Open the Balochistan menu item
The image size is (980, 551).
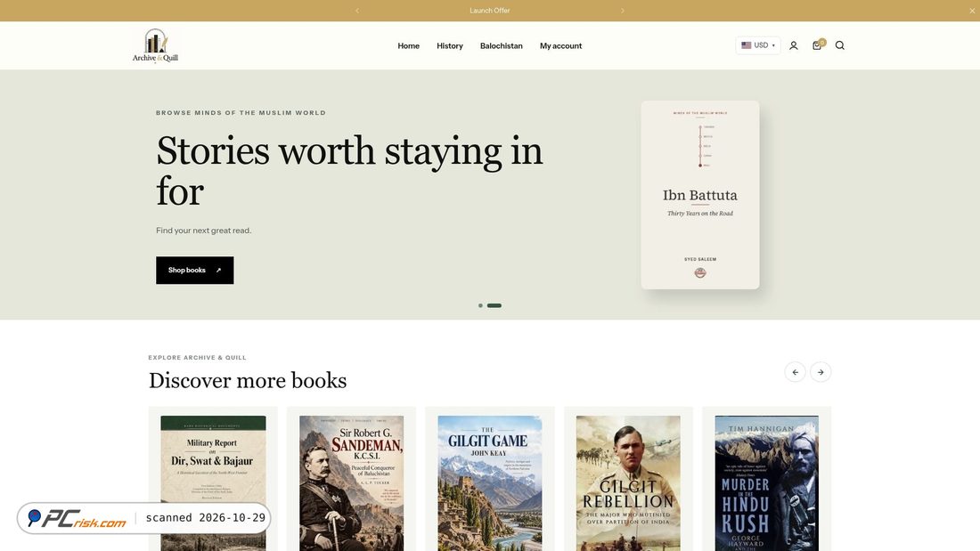502,45
